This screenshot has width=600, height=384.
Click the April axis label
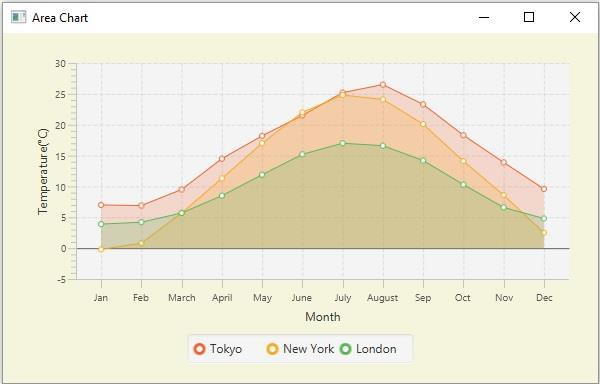point(222,298)
